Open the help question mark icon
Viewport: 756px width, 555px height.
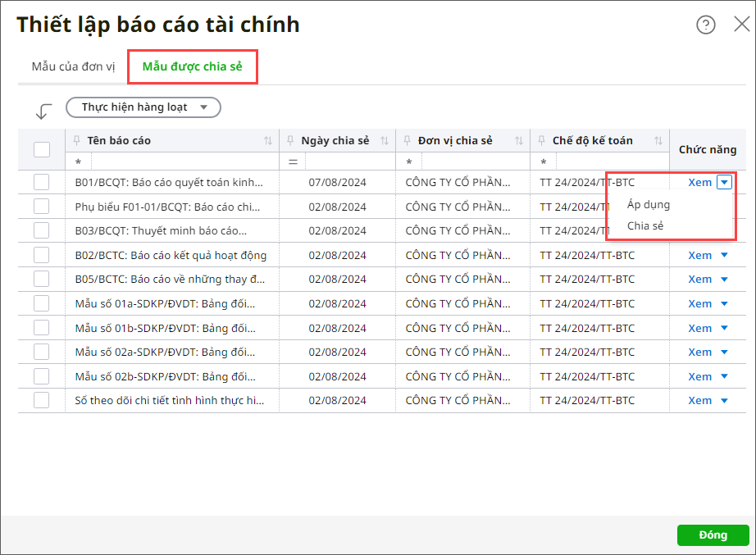pyautogui.click(x=705, y=25)
